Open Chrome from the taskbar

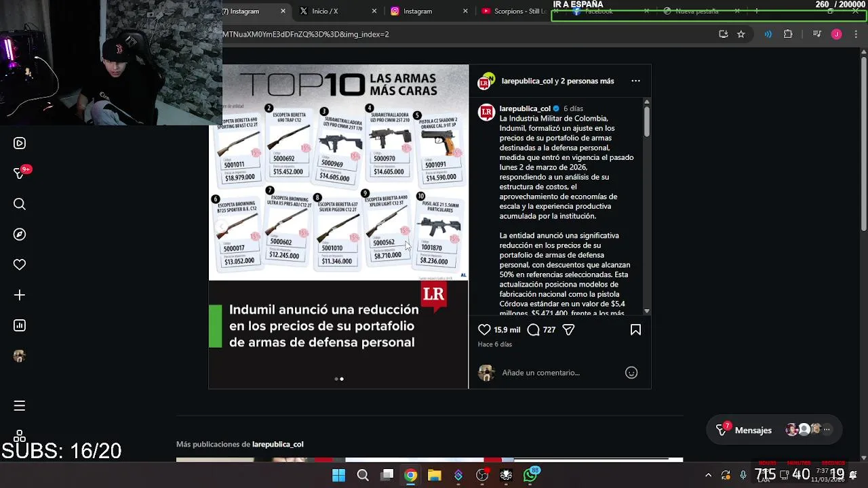[x=411, y=475]
